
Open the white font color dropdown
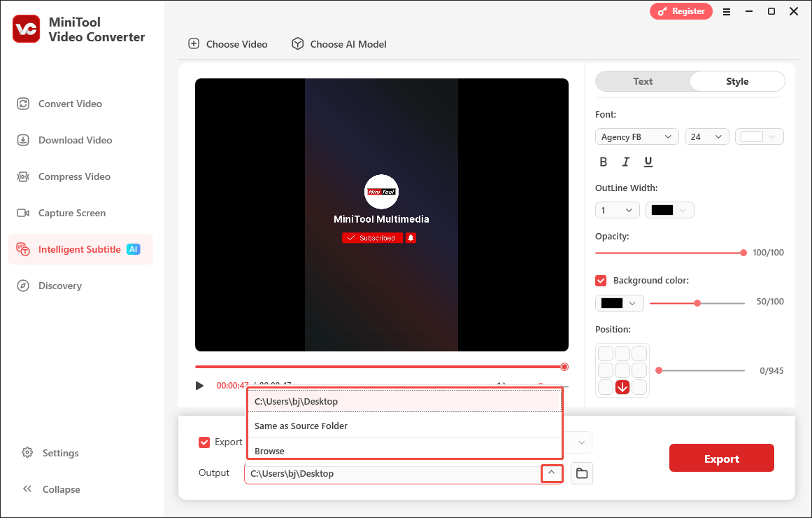click(759, 137)
